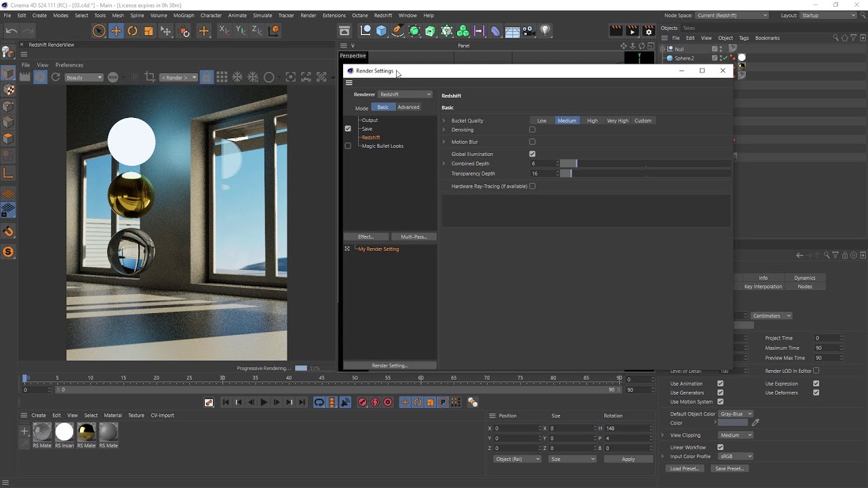Image resolution: width=868 pixels, height=488 pixels.
Task: Click the Multi-Pass... button
Action: 414,237
